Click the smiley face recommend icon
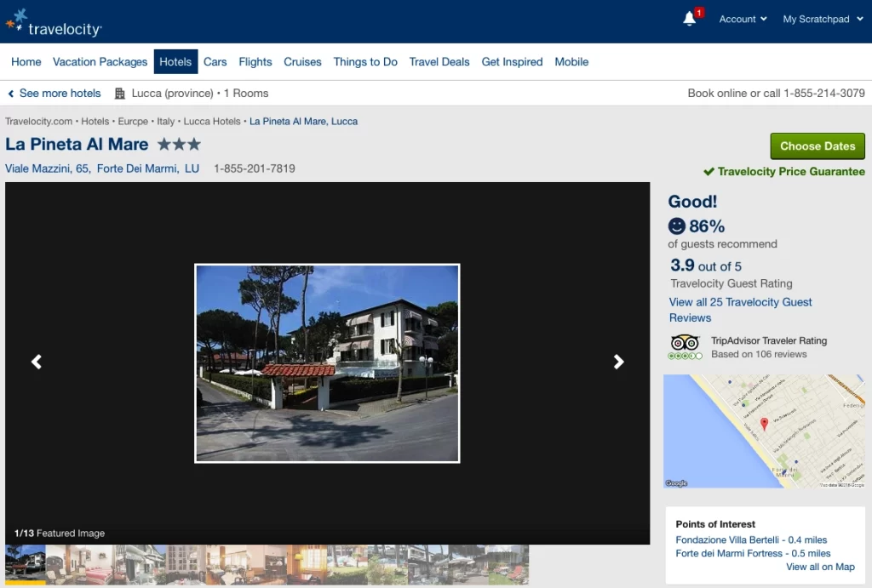 [676, 225]
